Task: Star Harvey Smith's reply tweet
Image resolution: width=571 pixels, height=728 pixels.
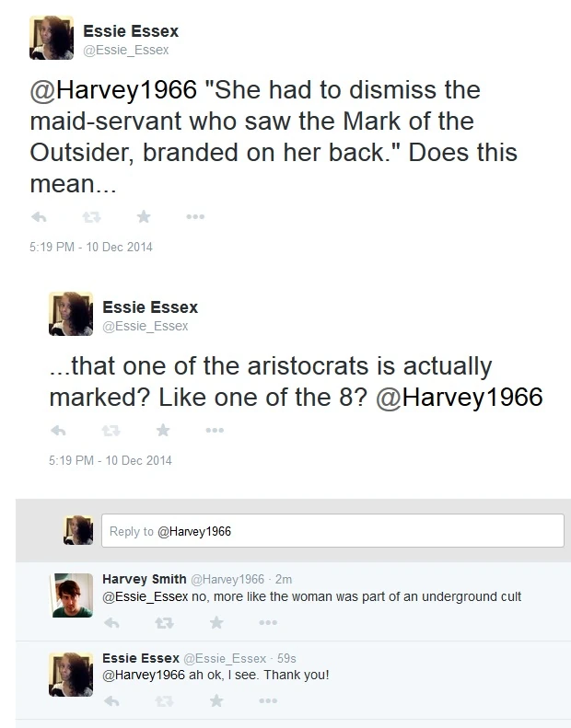Action: pos(216,622)
